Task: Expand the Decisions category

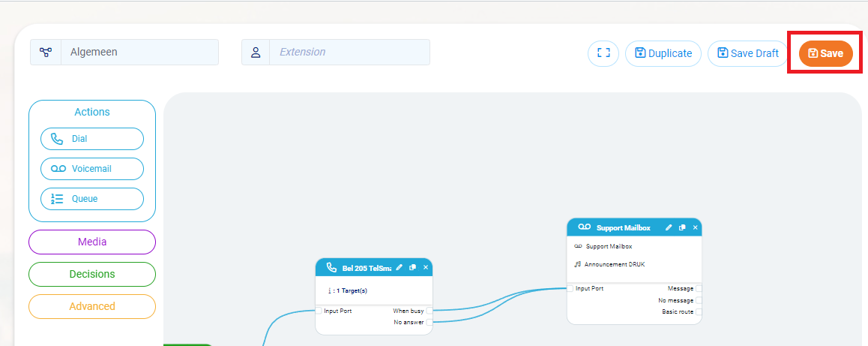Action: coord(92,274)
